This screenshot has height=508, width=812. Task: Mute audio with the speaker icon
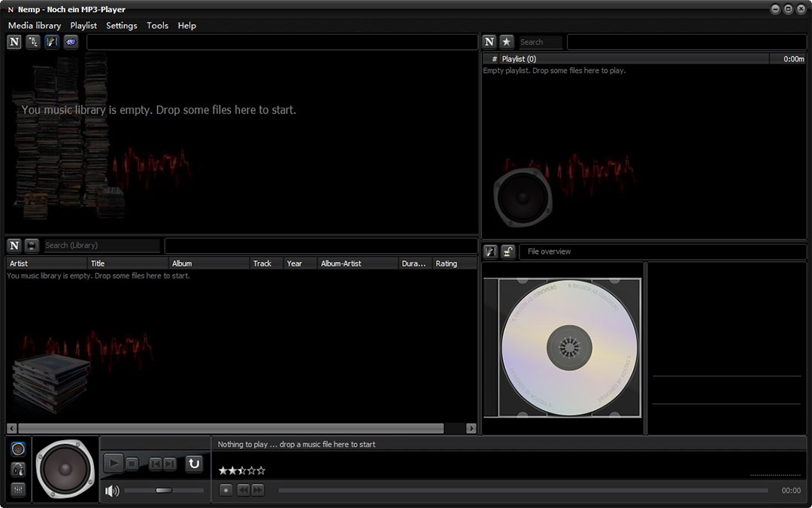(112, 491)
